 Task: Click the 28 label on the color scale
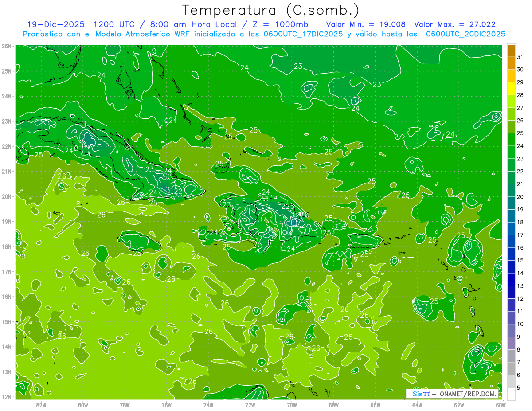[520, 95]
